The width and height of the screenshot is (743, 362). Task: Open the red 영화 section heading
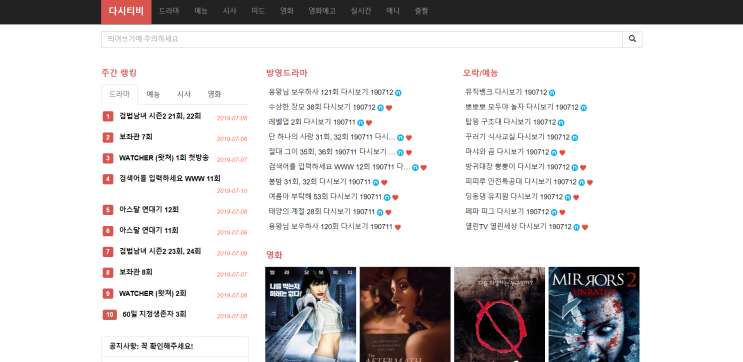(x=274, y=255)
